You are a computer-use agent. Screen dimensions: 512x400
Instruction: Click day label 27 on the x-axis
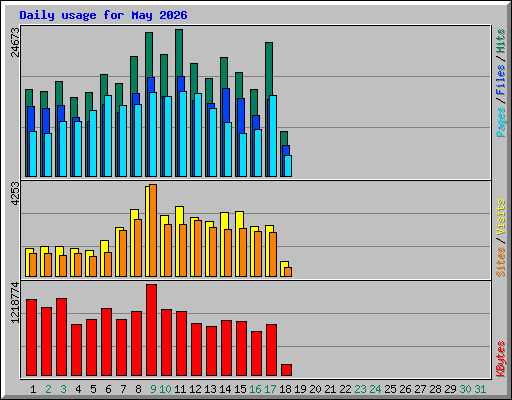click(x=420, y=389)
